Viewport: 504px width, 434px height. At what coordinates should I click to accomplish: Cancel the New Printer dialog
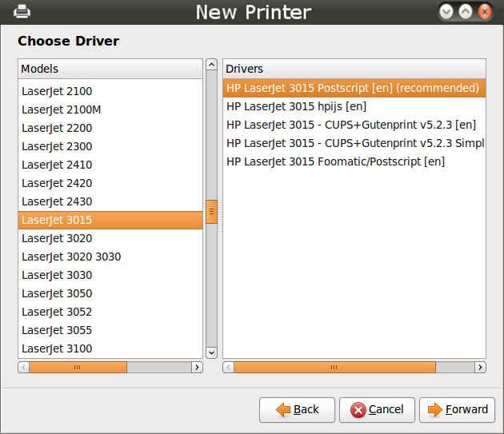[x=377, y=409]
